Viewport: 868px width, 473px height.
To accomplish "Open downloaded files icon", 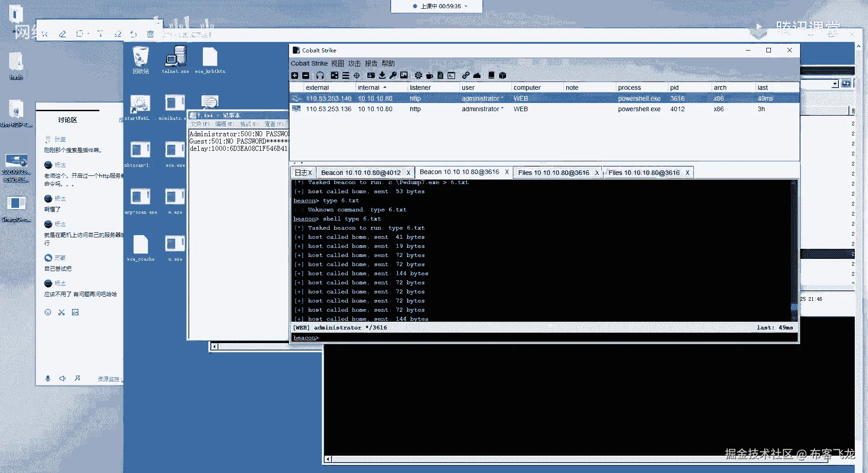I will (382, 75).
